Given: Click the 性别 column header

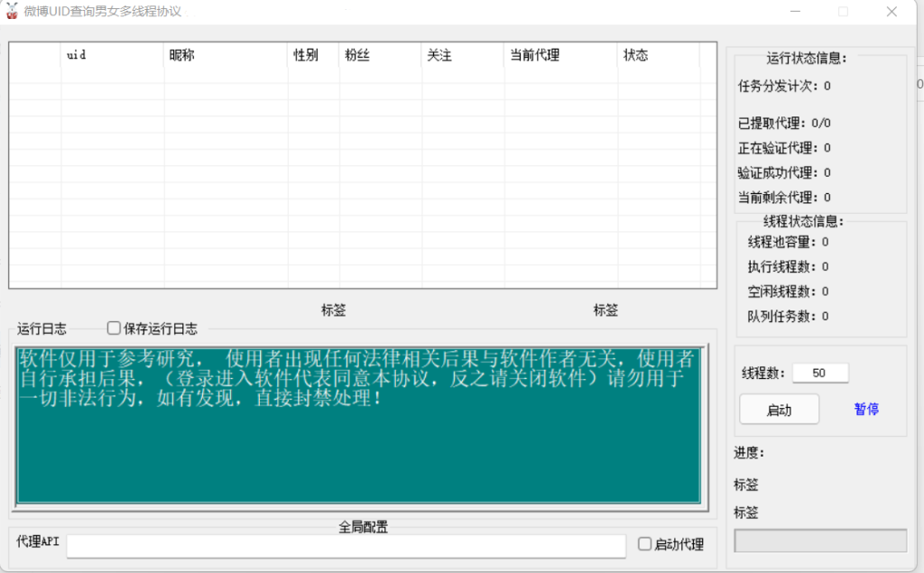Looking at the screenshot, I should coord(313,56).
